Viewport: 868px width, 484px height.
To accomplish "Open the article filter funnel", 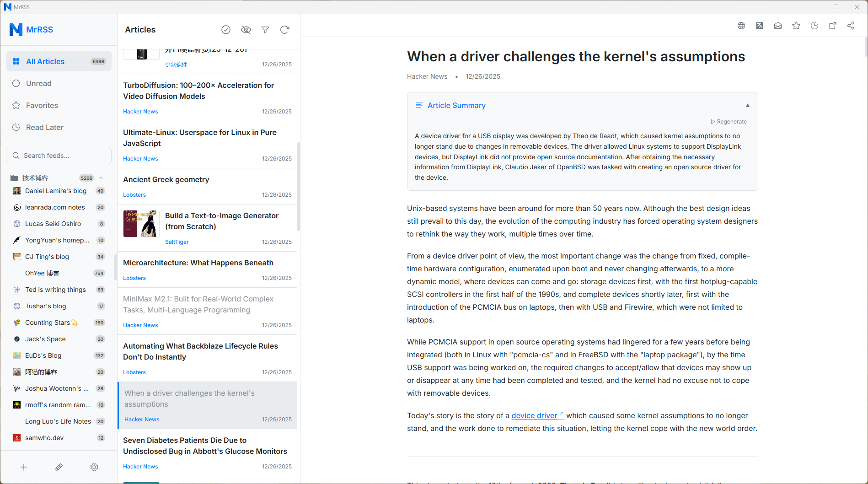I will pos(265,30).
